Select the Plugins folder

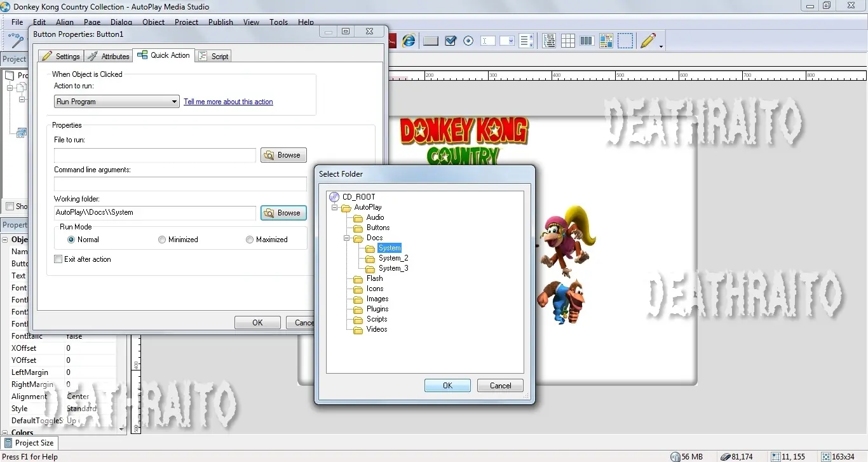[377, 309]
